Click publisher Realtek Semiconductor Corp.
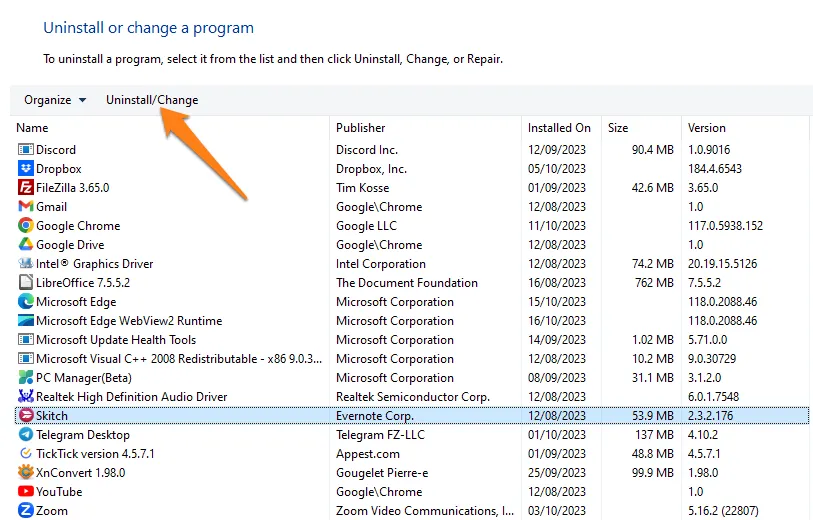 (x=413, y=397)
